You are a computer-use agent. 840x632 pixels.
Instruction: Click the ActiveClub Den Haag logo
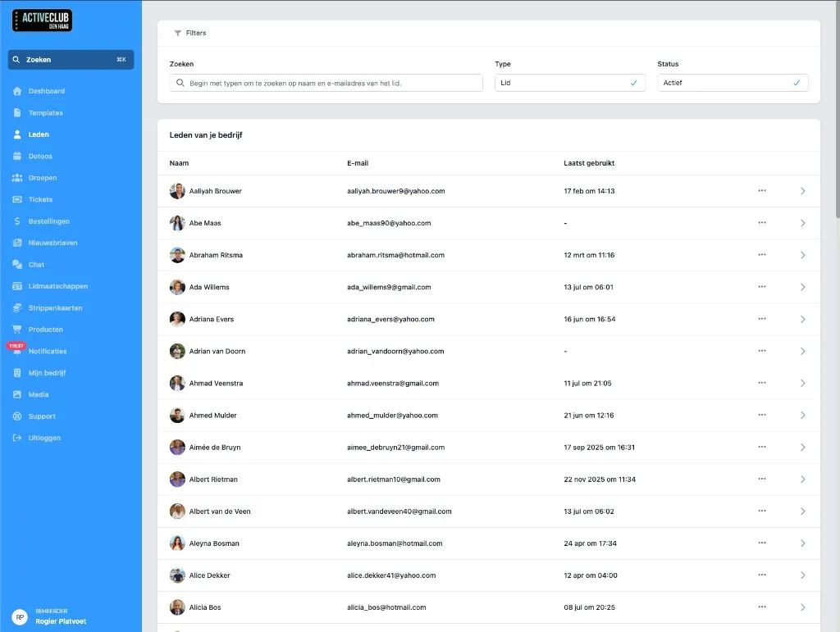42,20
